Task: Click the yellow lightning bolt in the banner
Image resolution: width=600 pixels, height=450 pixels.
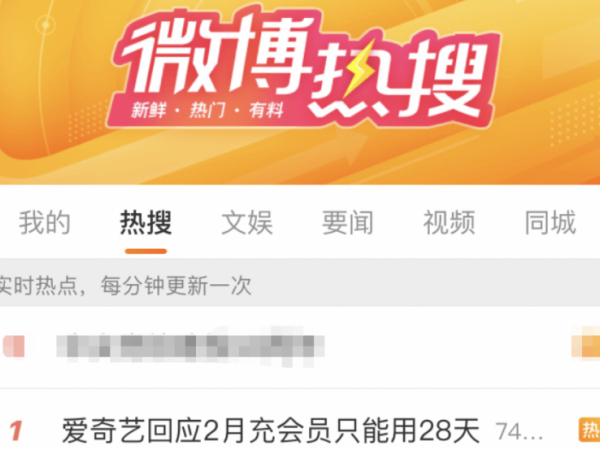Action: click(x=361, y=71)
